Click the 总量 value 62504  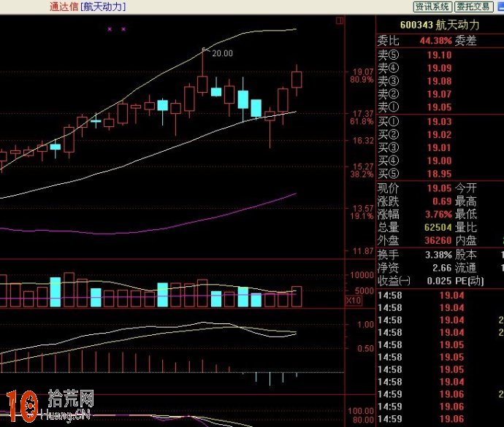click(438, 228)
